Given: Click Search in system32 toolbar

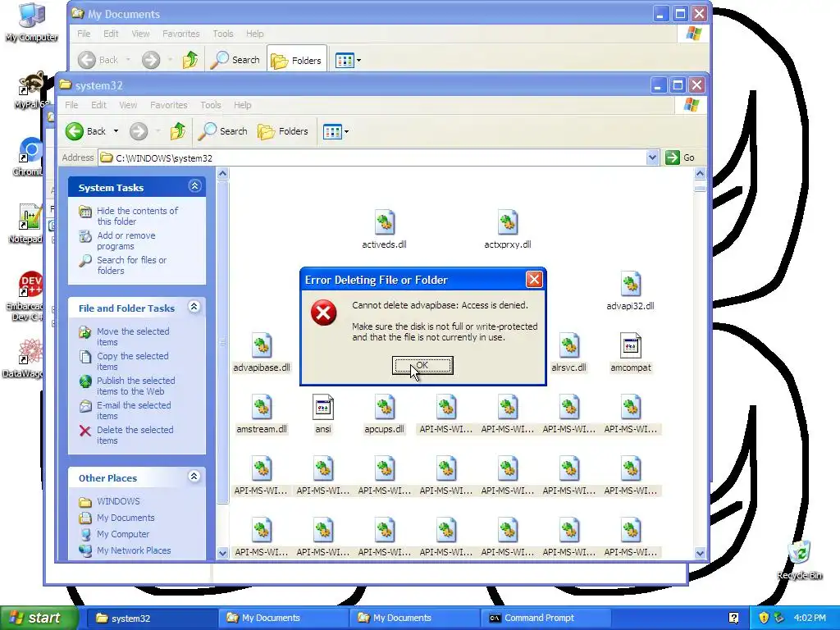Looking at the screenshot, I should click(223, 131).
